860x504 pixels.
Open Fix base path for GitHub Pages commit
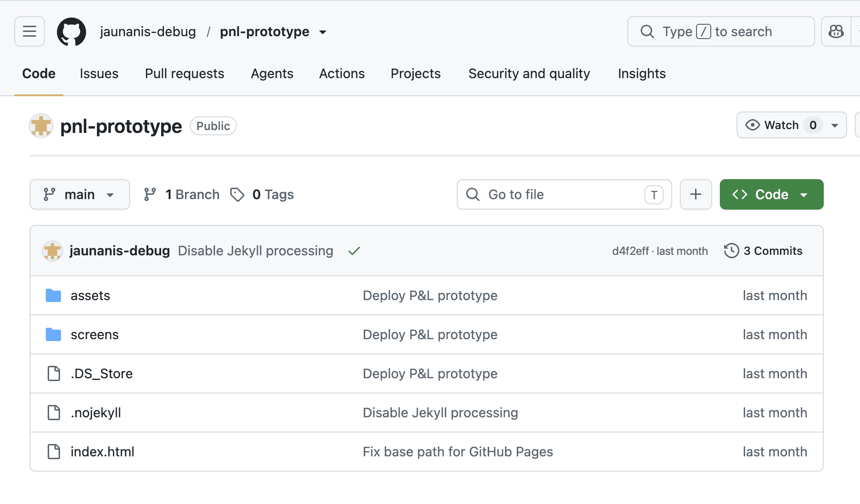click(x=458, y=452)
